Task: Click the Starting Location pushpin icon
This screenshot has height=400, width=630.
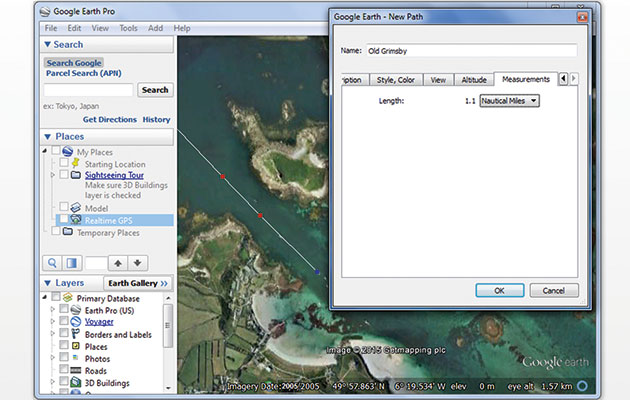Action: 75,163
